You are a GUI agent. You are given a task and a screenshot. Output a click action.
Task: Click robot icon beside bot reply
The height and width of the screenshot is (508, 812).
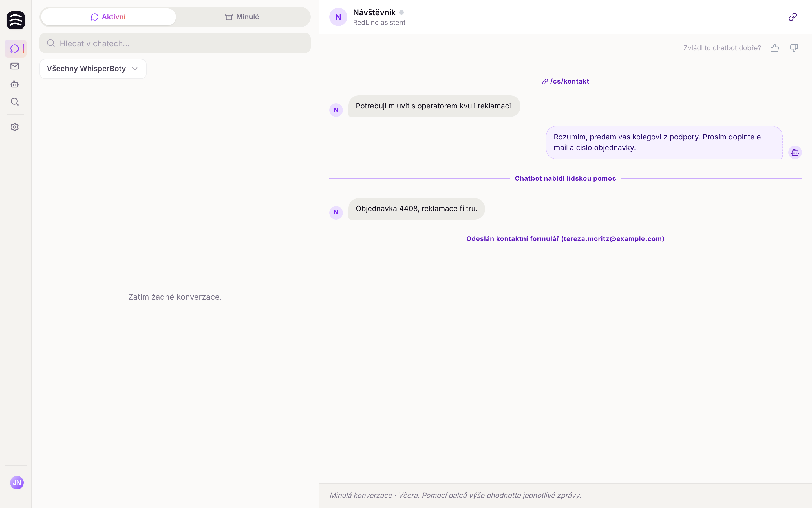(795, 152)
